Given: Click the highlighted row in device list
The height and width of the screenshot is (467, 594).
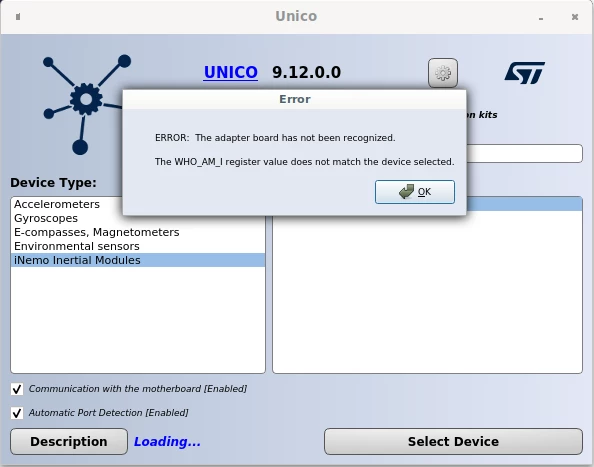Looking at the screenshot, I should [524, 204].
